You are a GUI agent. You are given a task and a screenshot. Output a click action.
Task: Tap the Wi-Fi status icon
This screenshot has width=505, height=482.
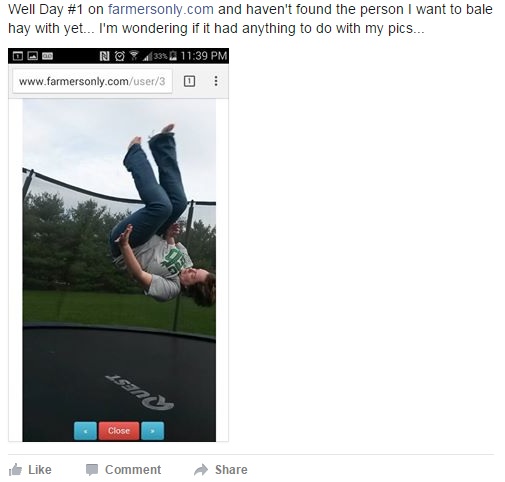[134, 55]
